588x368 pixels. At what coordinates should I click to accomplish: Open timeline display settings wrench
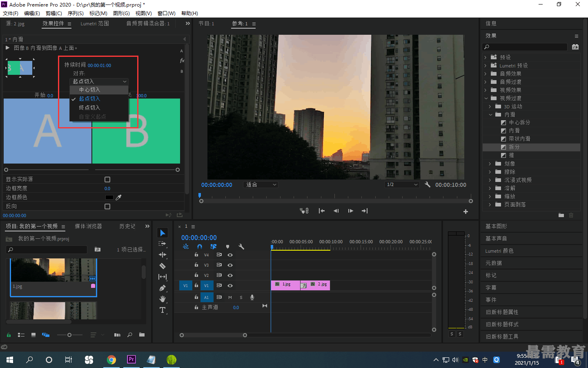coord(241,247)
